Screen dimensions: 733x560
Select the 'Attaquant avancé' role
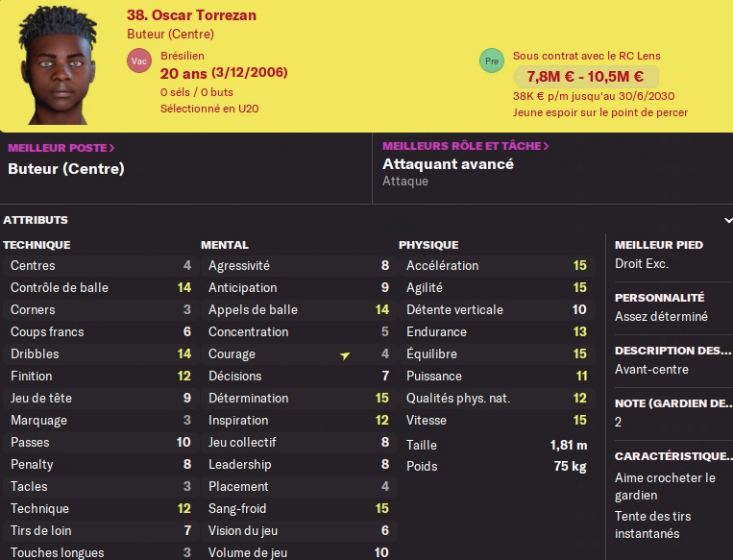[448, 164]
